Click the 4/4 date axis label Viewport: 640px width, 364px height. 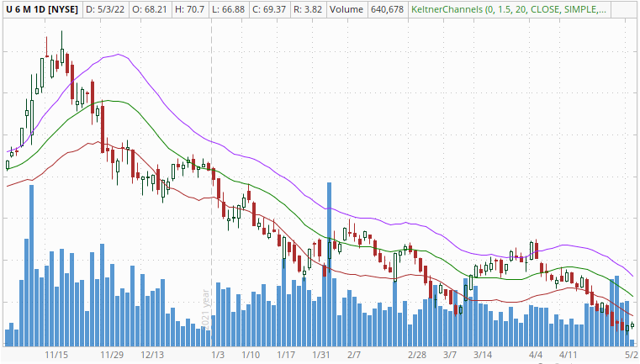(536, 355)
